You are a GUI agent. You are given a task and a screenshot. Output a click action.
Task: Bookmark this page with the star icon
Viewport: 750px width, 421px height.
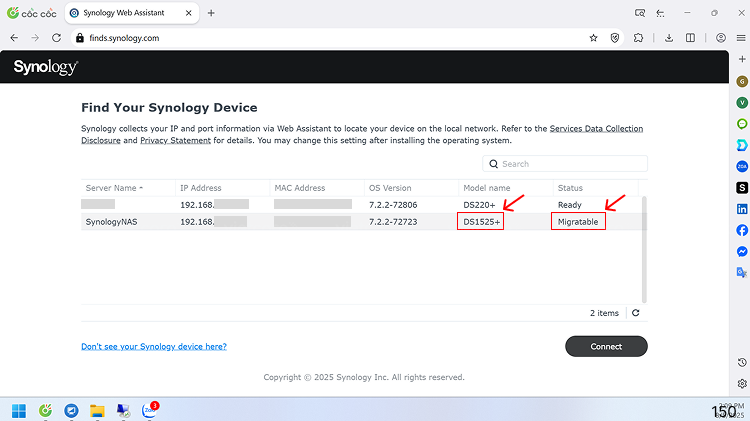coord(593,38)
